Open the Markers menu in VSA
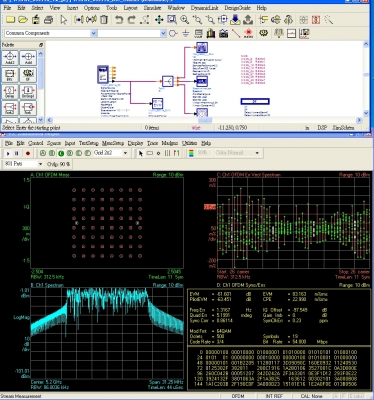Viewport: 374px width, 400px height. [x=170, y=143]
